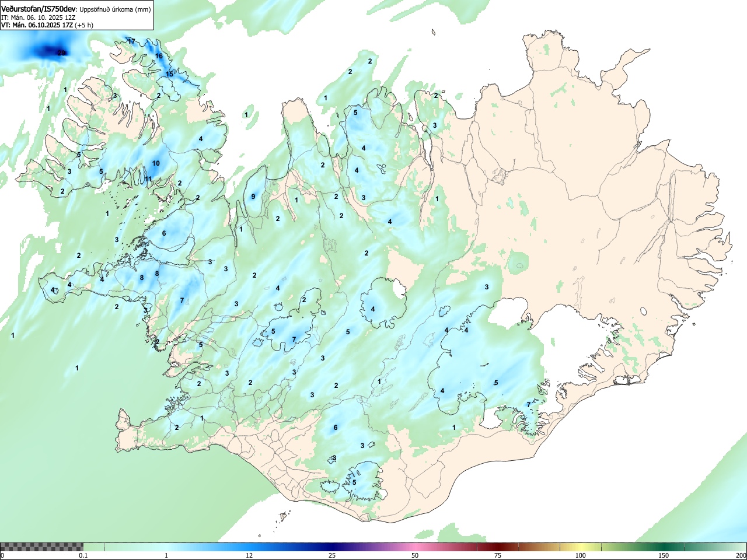Select the 150 legend label
This screenshot has height=560, width=747.
[664, 555]
